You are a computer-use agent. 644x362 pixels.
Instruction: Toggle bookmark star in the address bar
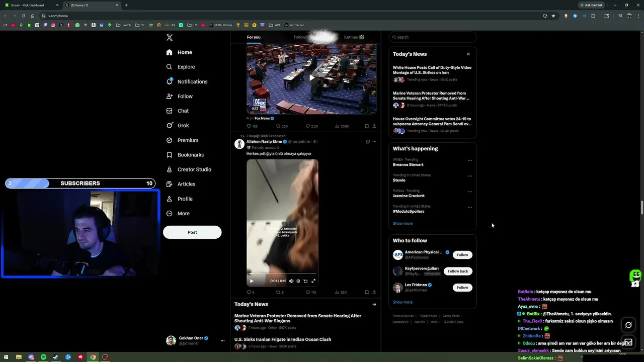point(553,16)
